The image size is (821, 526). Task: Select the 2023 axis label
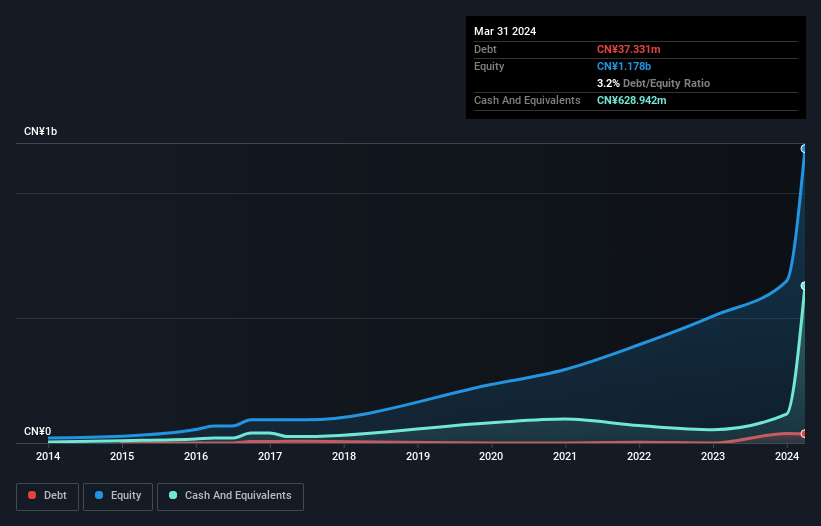(x=713, y=456)
